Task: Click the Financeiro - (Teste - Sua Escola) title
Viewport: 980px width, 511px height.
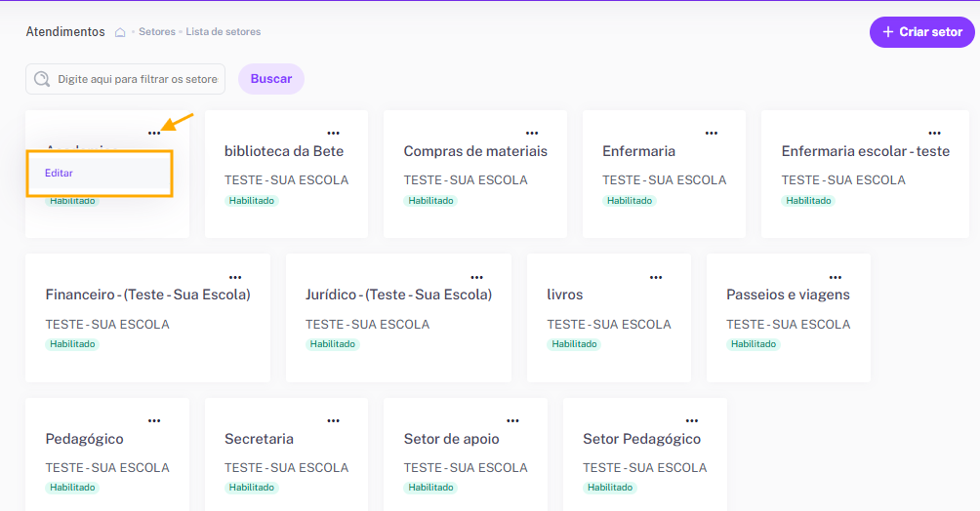Action: click(148, 295)
